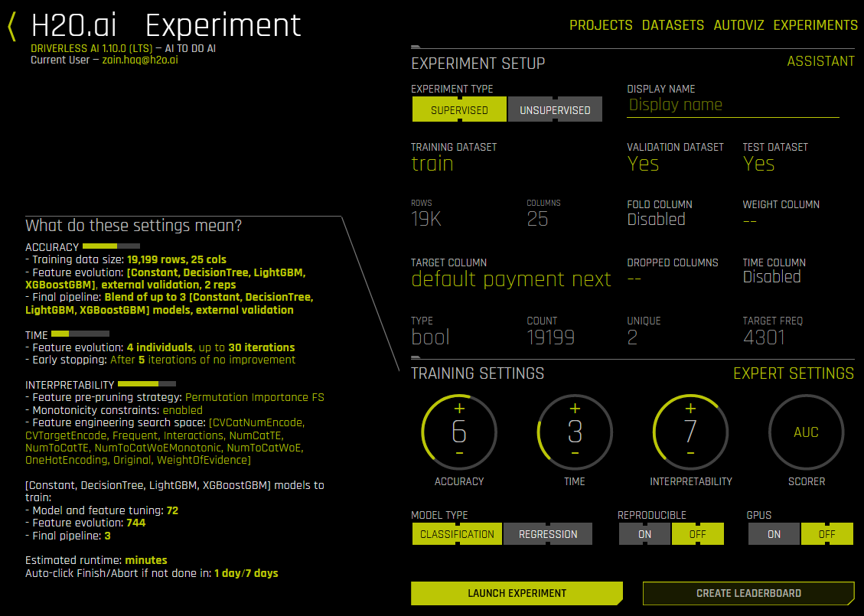The width and height of the screenshot is (864, 616).
Task: Switch experiment type to UNSUPERVISED
Action: pyautogui.click(x=555, y=109)
